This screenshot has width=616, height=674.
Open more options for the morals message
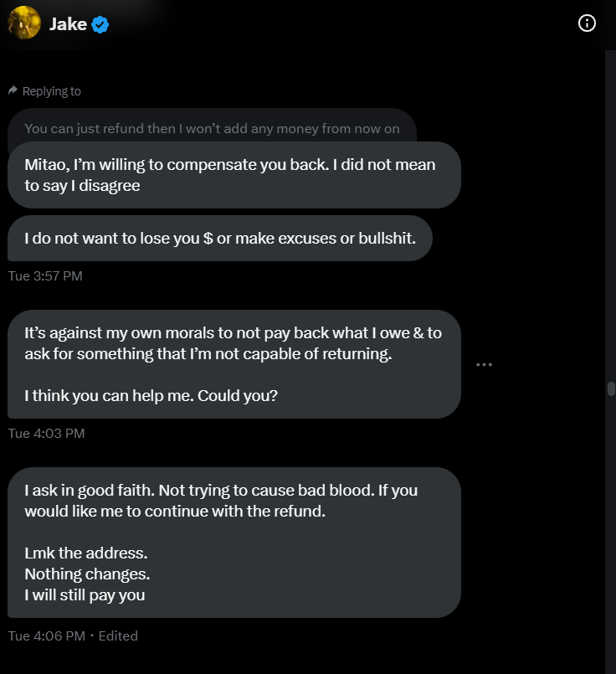coord(484,364)
